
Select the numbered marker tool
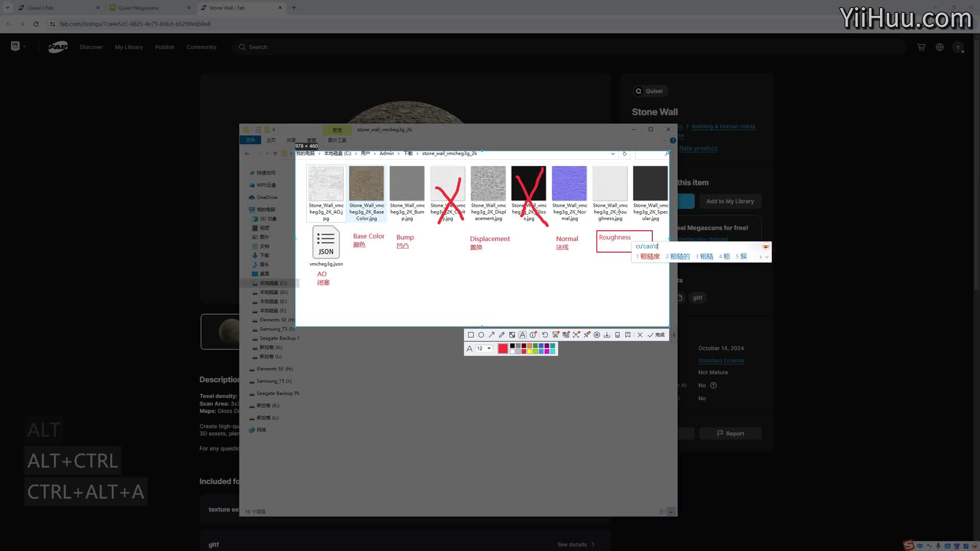click(533, 335)
